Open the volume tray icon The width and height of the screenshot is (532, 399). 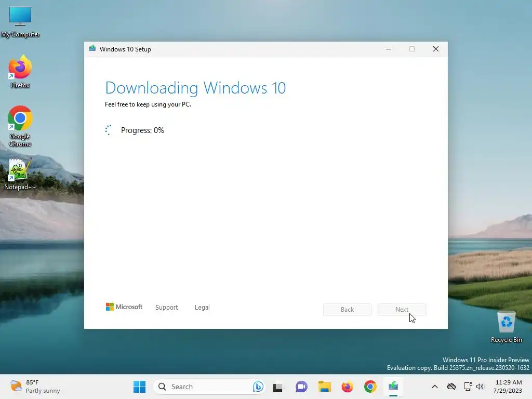click(480, 387)
